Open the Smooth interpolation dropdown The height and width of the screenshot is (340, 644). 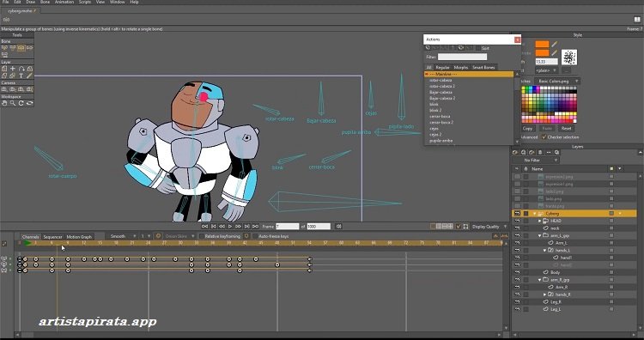pos(122,236)
